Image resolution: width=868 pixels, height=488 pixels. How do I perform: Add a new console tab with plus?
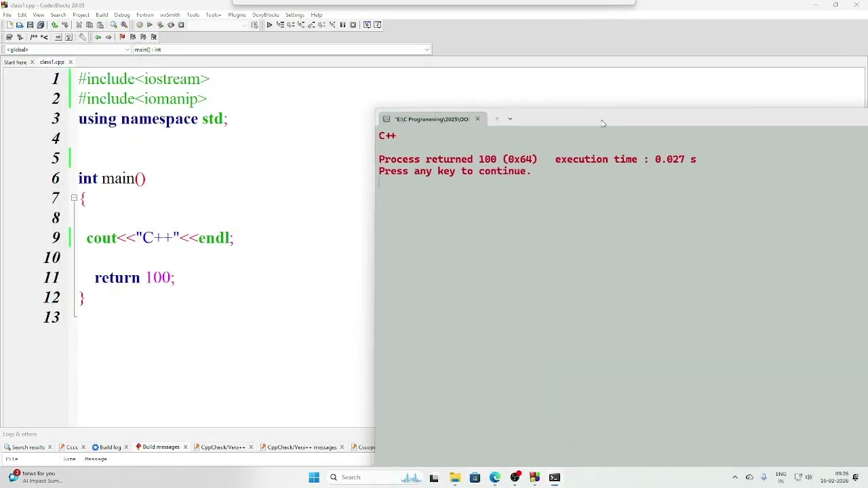click(496, 119)
